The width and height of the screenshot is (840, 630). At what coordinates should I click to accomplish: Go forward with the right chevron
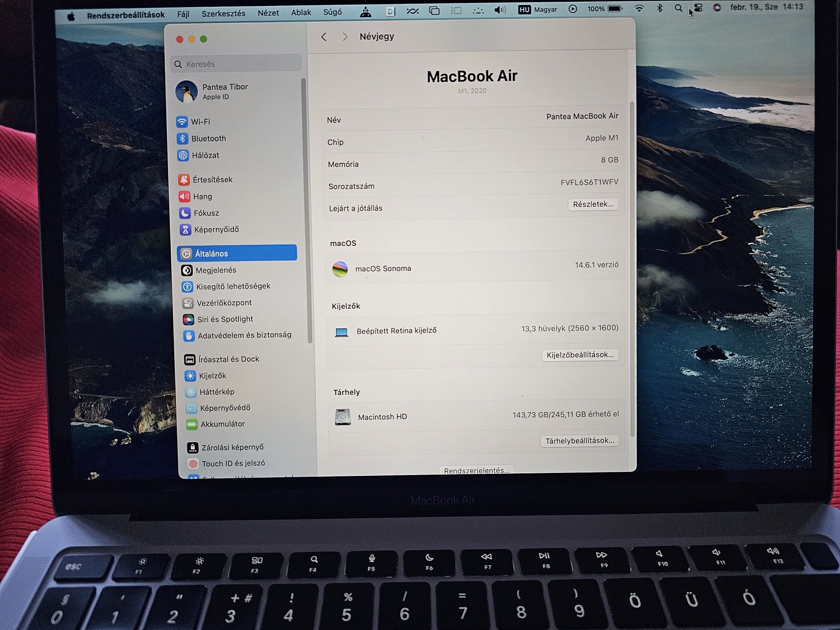coord(345,37)
